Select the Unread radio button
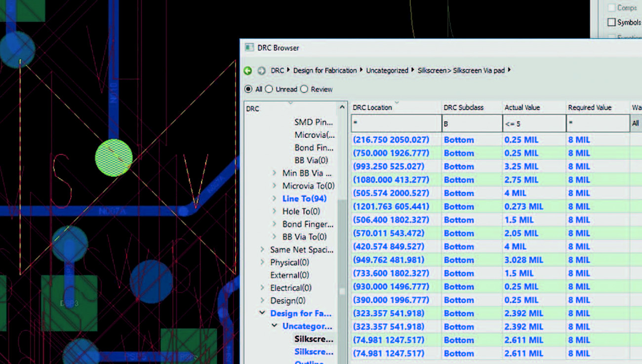 pyautogui.click(x=269, y=89)
